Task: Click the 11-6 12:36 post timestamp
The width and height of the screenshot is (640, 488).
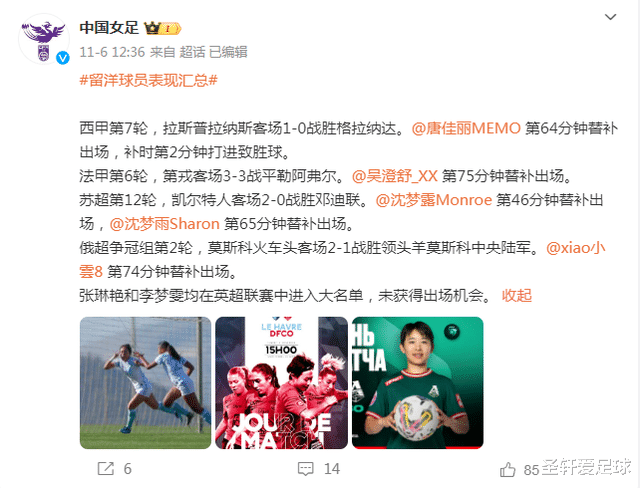Action: 112,52
